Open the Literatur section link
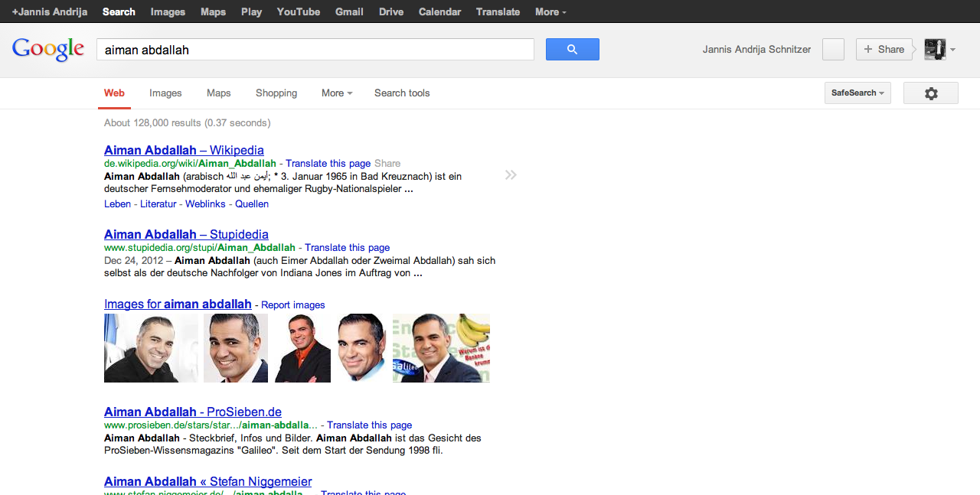980x495 pixels. (x=158, y=204)
